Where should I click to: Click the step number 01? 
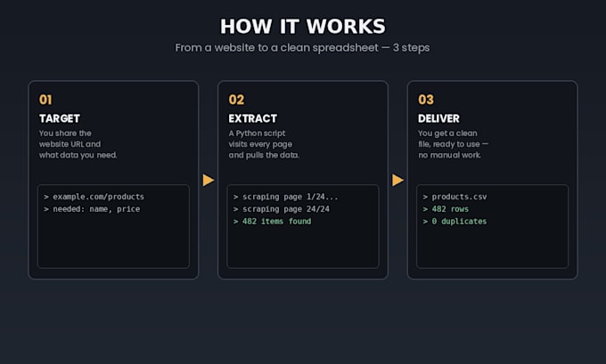pyautogui.click(x=45, y=100)
